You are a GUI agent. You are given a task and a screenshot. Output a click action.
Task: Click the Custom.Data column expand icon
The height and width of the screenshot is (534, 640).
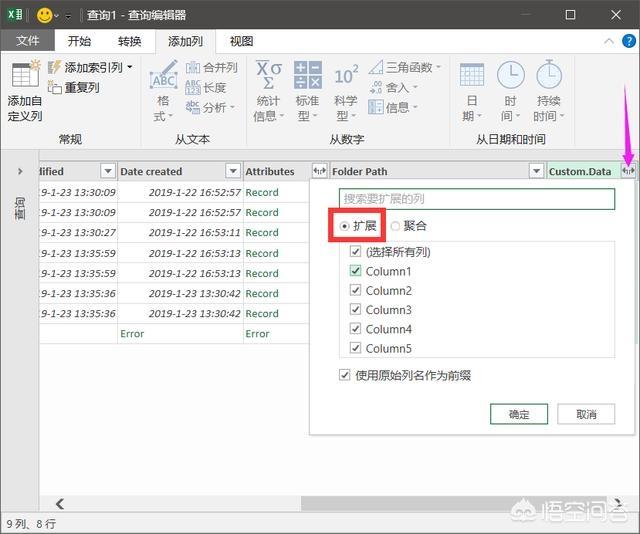(628, 171)
